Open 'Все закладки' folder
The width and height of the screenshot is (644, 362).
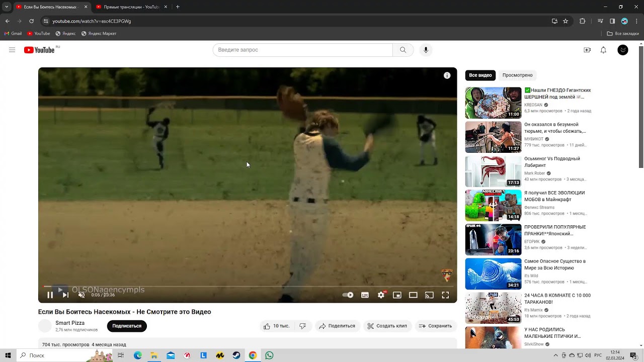pyautogui.click(x=623, y=34)
